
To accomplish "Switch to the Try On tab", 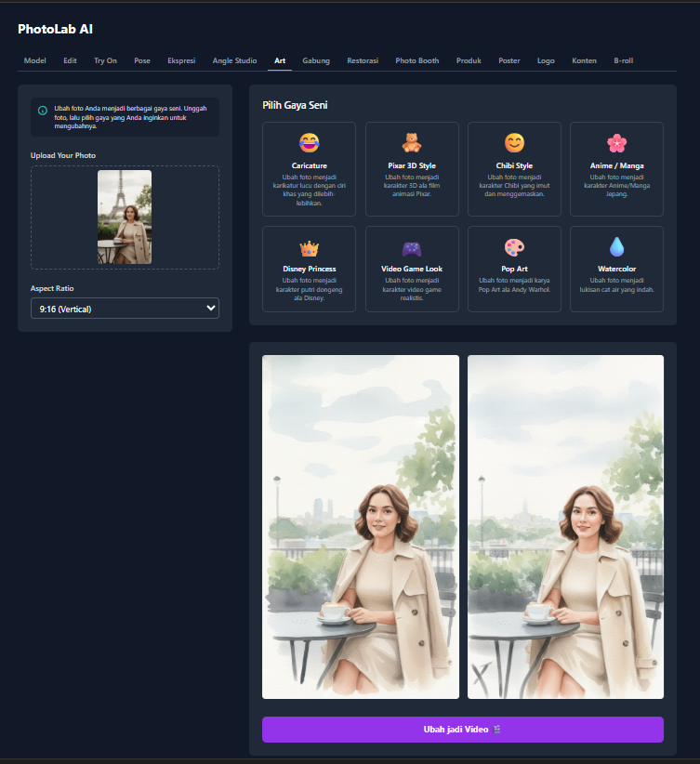I will point(105,60).
